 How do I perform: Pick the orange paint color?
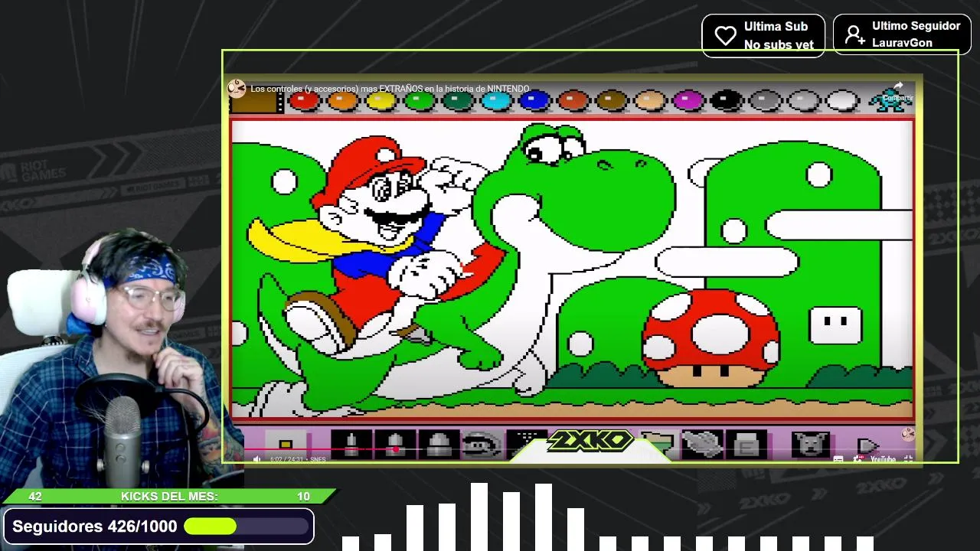pyautogui.click(x=342, y=101)
